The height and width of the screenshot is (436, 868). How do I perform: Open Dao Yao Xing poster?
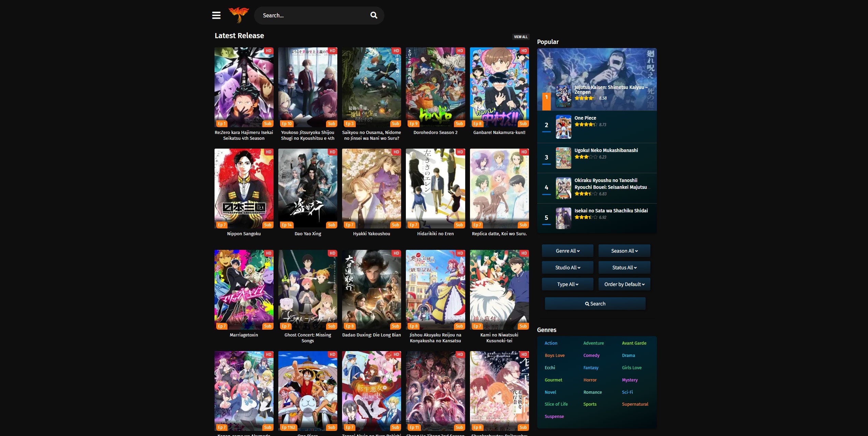(x=308, y=189)
